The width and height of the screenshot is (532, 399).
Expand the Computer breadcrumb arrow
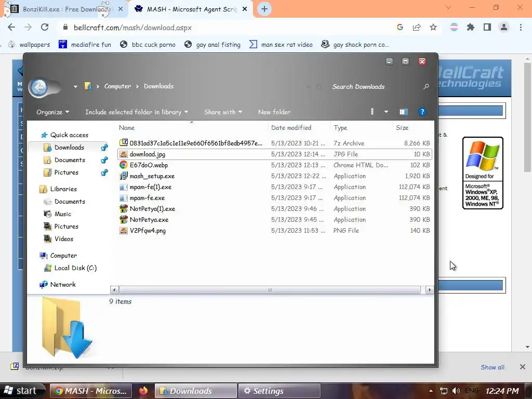click(x=137, y=86)
